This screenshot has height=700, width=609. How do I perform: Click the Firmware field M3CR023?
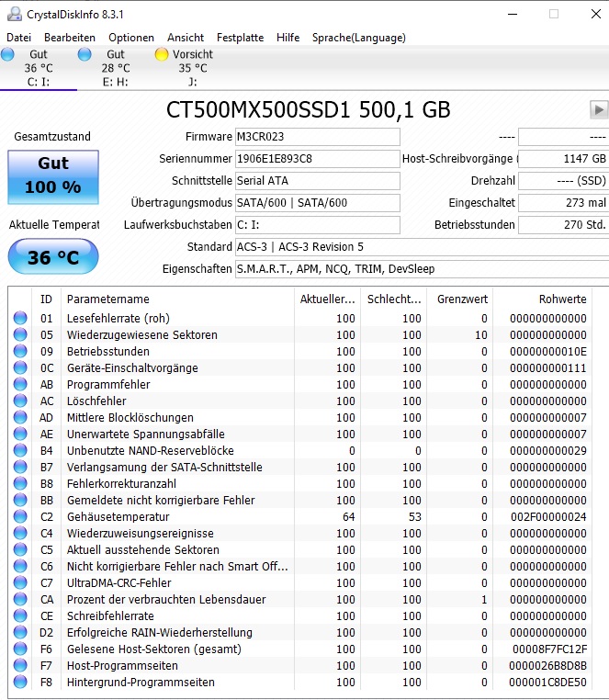coord(318,137)
